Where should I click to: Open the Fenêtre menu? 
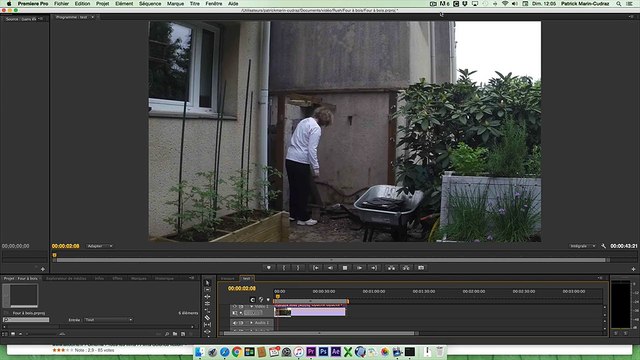(214, 3)
